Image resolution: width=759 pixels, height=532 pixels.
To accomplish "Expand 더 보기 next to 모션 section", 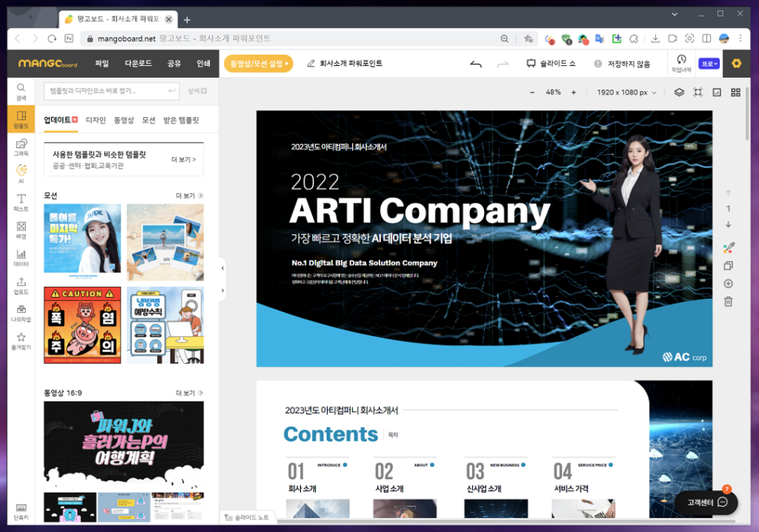I will tap(189, 196).
